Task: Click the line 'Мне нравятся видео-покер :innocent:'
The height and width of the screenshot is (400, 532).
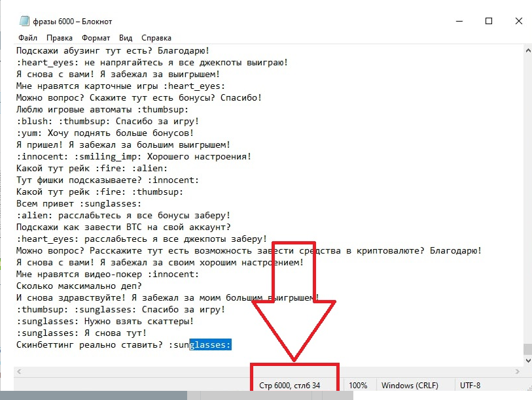Action: [x=107, y=275]
